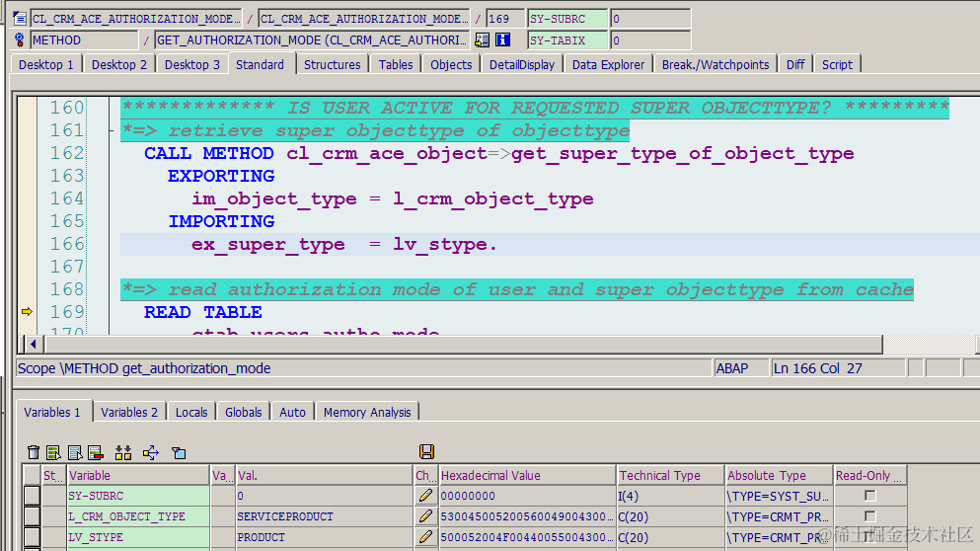The height and width of the screenshot is (551, 980).
Task: Click the include name field in the header
Action: tap(364, 19)
